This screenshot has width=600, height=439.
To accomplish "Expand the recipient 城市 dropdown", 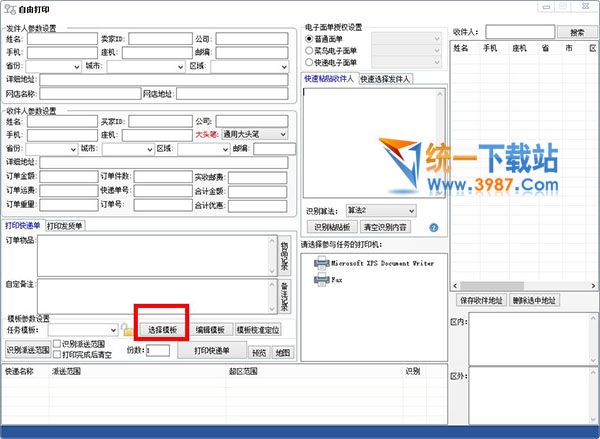I will click(x=128, y=149).
